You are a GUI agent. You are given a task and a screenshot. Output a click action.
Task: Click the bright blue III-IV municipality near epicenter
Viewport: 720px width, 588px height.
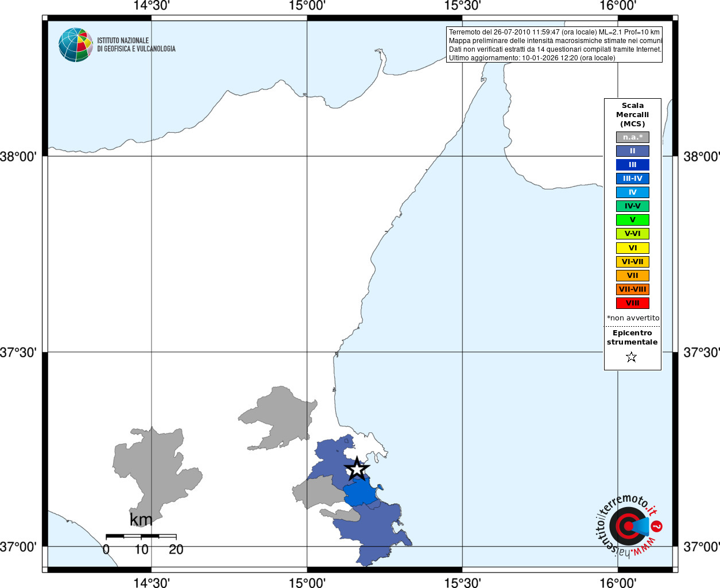click(x=361, y=492)
